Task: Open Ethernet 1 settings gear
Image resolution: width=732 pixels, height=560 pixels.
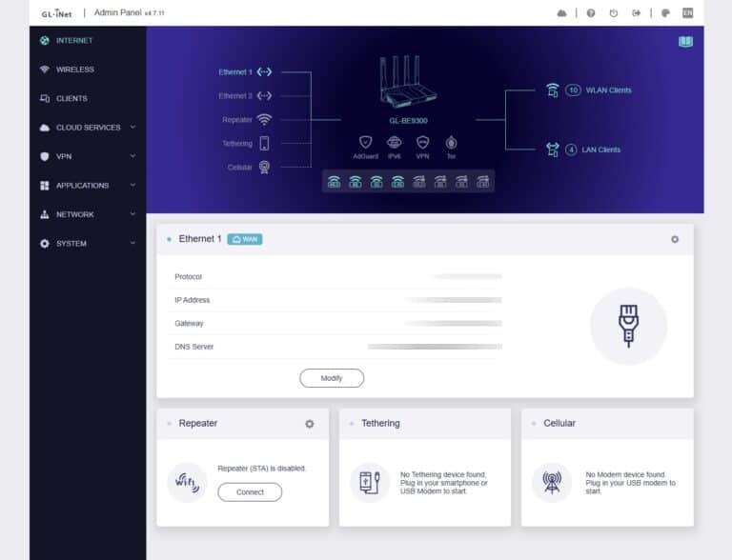Action: [x=675, y=239]
